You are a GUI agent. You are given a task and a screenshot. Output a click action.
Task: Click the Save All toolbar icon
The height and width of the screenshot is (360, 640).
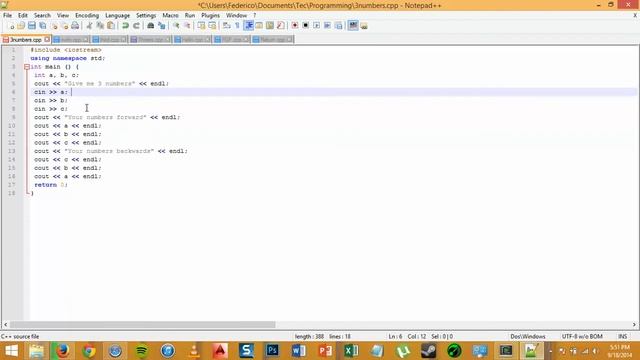42,26
